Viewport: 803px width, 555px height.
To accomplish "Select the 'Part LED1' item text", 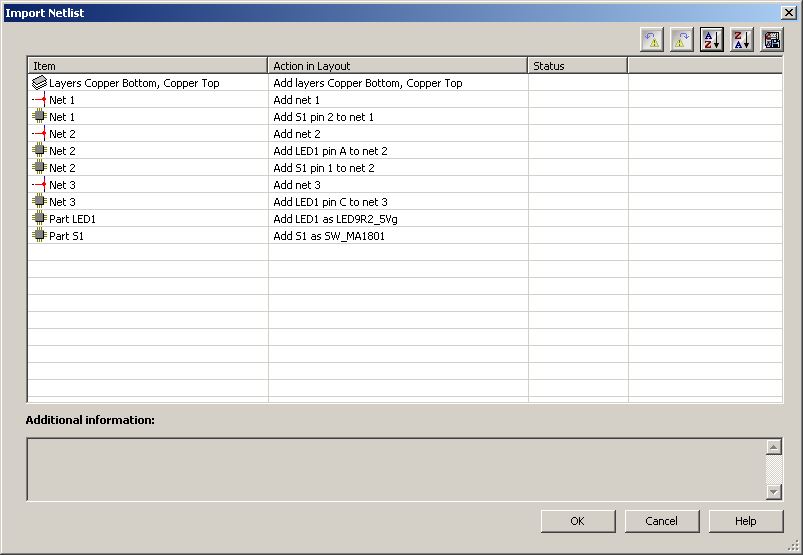I will [72, 219].
